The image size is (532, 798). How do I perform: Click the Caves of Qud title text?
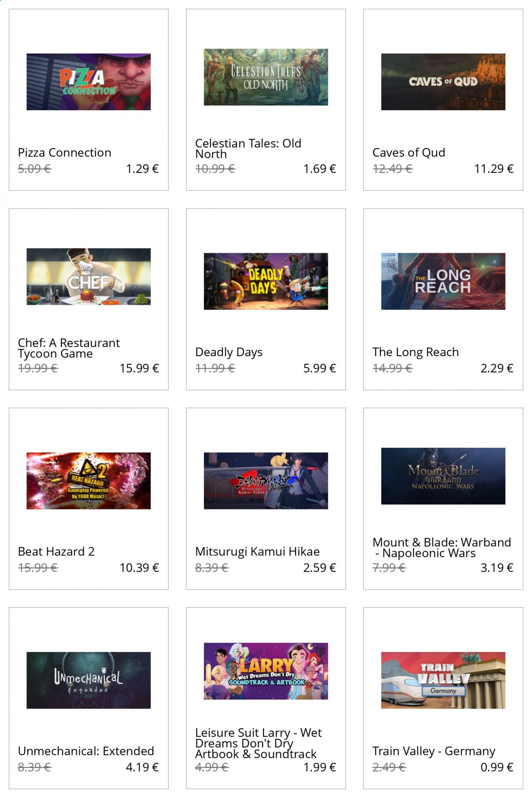coord(409,152)
